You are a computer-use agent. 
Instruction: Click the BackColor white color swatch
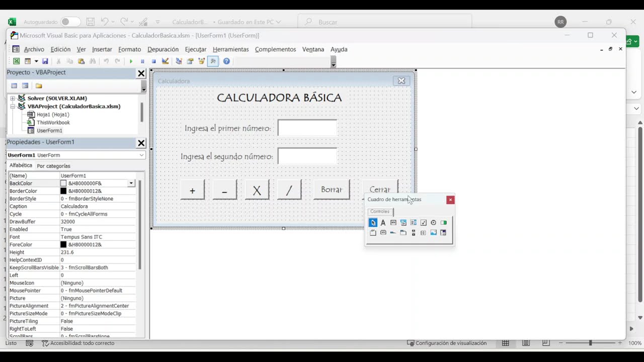click(x=63, y=184)
